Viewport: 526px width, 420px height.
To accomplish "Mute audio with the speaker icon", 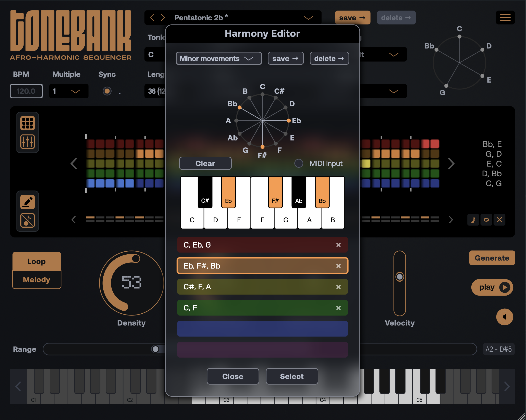I will click(x=505, y=317).
